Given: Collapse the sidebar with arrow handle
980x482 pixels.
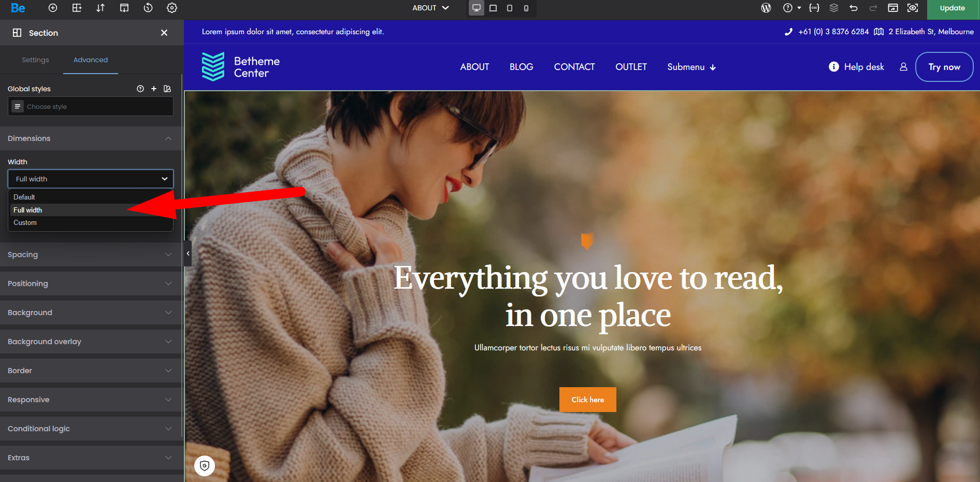Looking at the screenshot, I should tap(188, 253).
